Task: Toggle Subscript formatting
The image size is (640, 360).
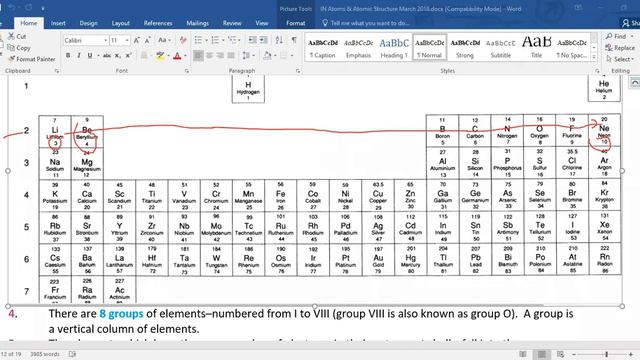Action: tap(118, 56)
